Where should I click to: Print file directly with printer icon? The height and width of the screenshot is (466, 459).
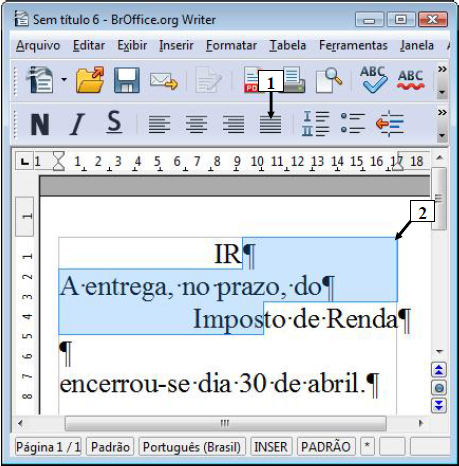pos(295,80)
